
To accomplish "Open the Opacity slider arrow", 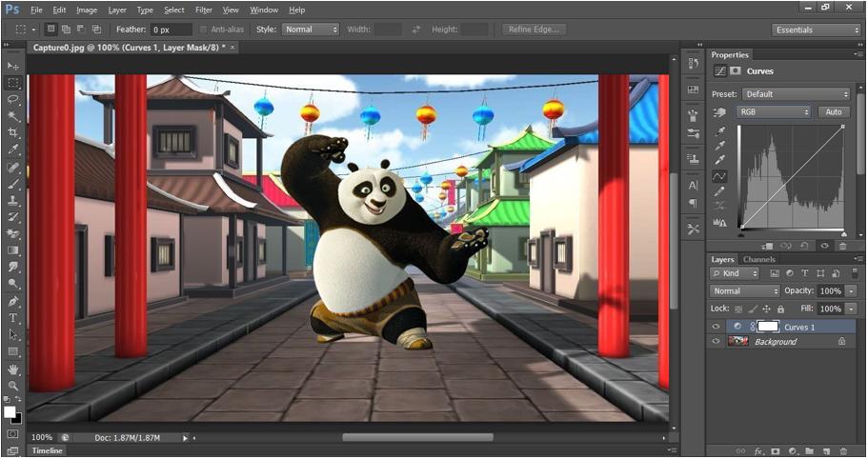I will (x=851, y=290).
